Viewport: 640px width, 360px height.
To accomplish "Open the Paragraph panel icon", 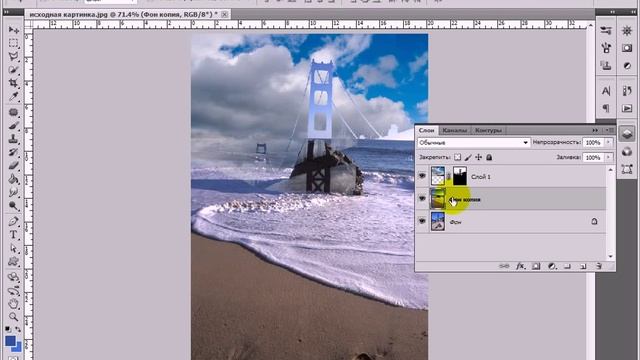I will (x=606, y=108).
